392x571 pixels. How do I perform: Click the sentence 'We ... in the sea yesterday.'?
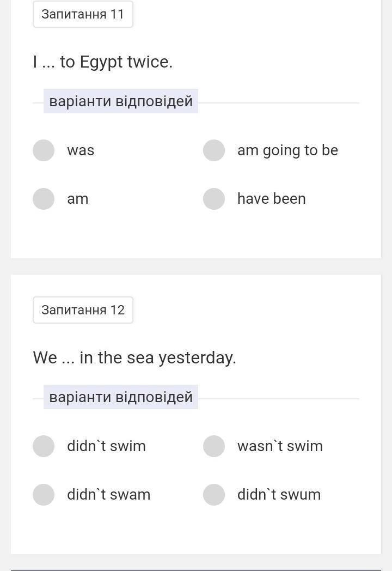(134, 358)
